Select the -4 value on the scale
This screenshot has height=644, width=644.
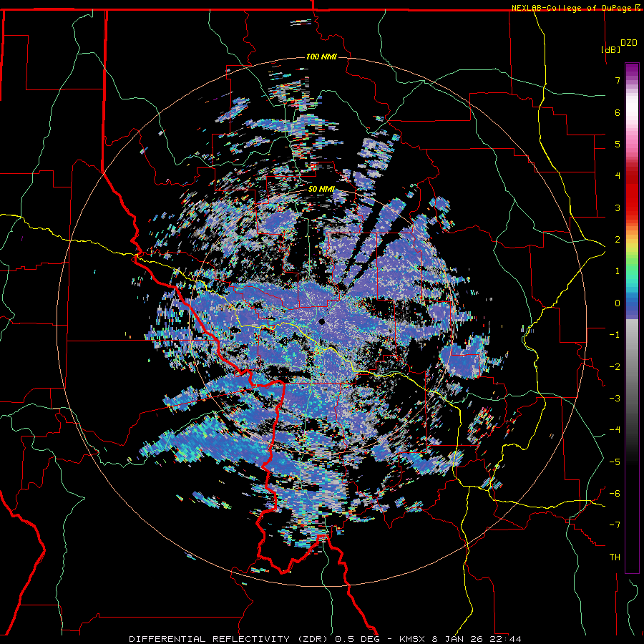615,430
